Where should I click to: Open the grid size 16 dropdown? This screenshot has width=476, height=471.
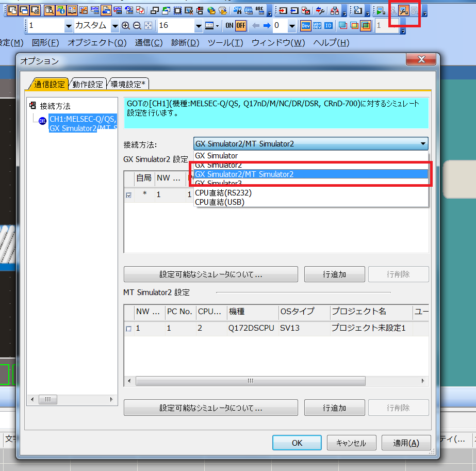(x=199, y=26)
